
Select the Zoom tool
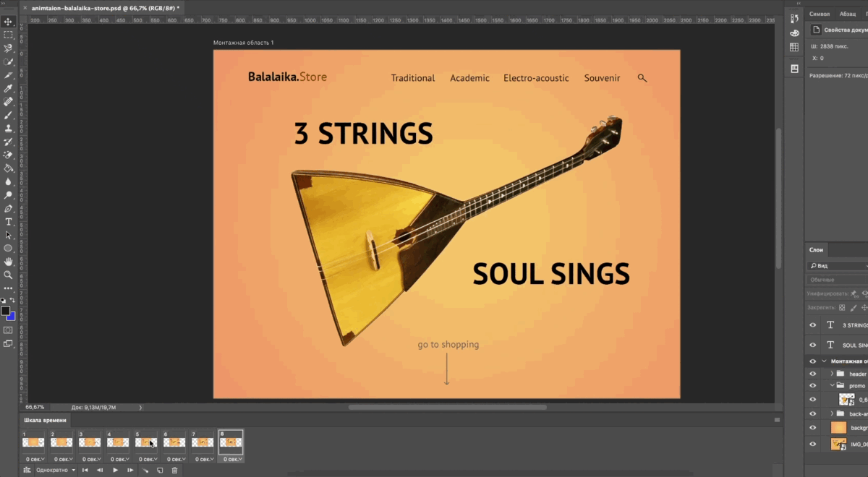point(9,275)
